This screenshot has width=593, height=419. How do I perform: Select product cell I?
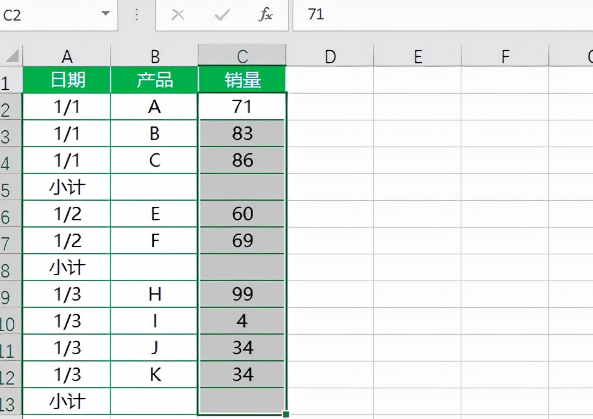154,321
